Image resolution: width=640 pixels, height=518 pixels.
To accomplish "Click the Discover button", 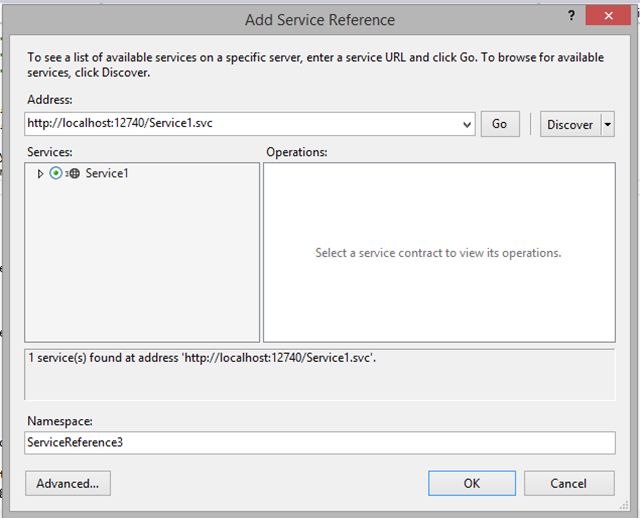I will tap(569, 125).
